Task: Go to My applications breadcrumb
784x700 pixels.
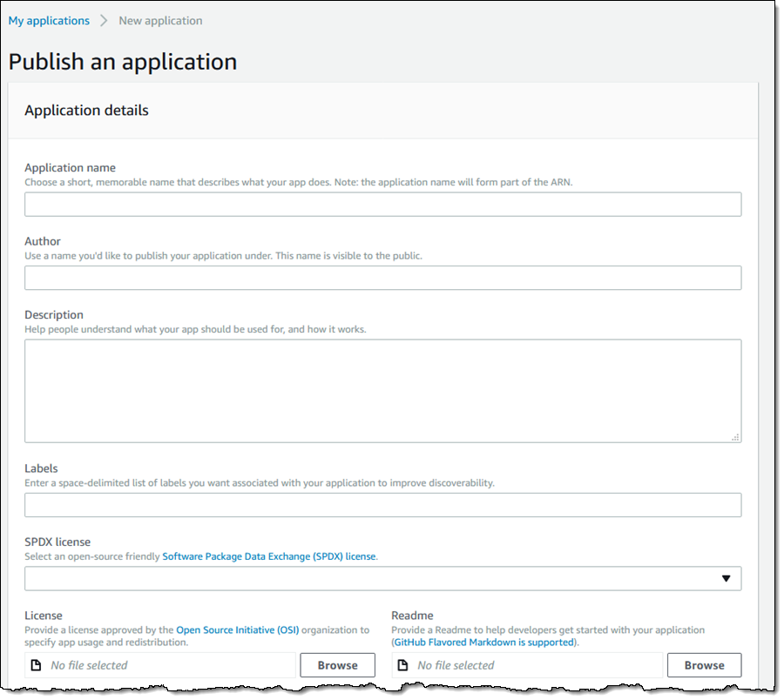Action: [x=49, y=21]
